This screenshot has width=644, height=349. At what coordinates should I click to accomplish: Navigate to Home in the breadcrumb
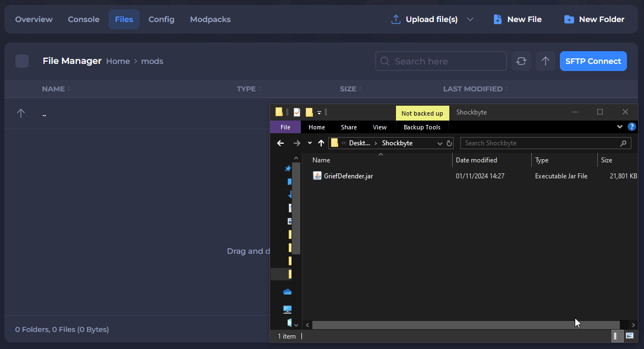118,61
